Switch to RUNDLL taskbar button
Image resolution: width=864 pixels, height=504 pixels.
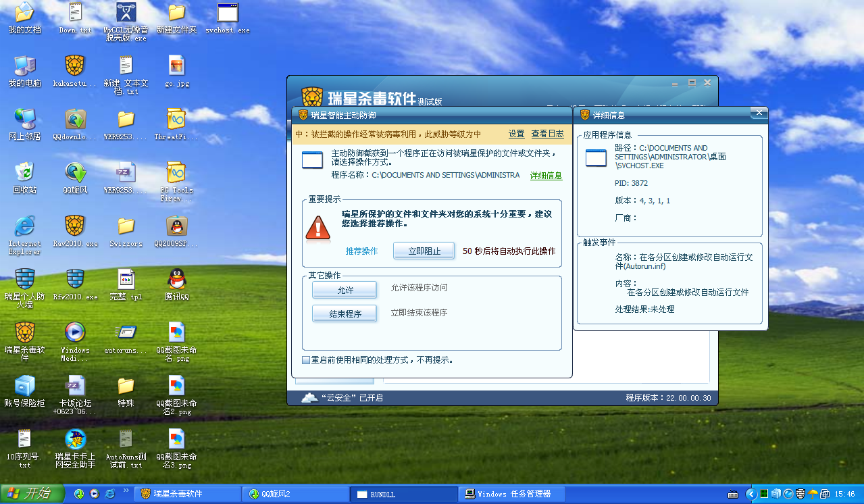pyautogui.click(x=404, y=494)
